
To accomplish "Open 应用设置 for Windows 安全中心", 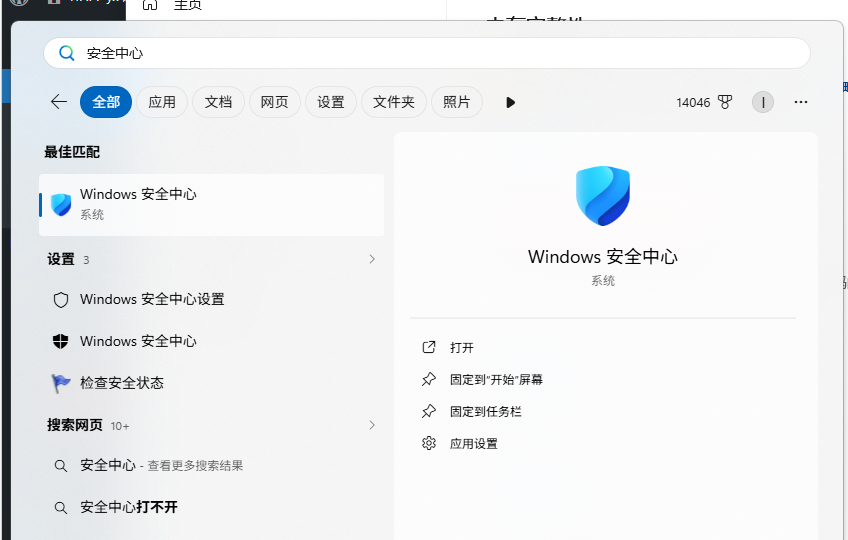I will coord(474,443).
